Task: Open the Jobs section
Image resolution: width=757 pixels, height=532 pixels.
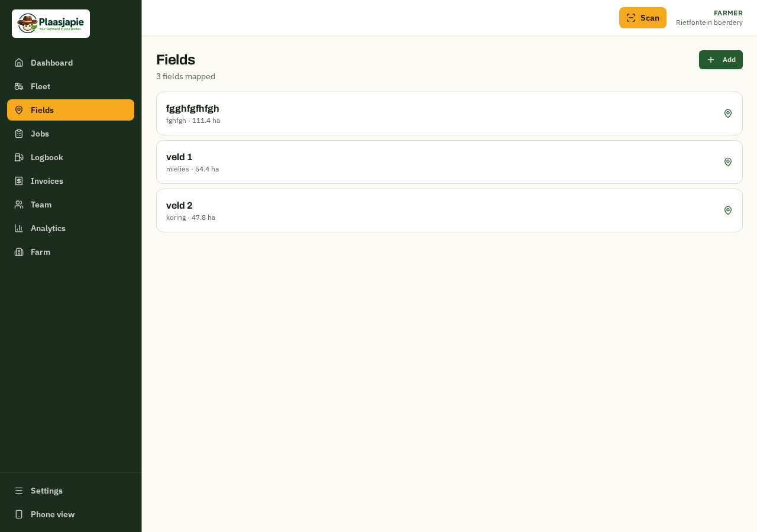Action: click(x=70, y=134)
